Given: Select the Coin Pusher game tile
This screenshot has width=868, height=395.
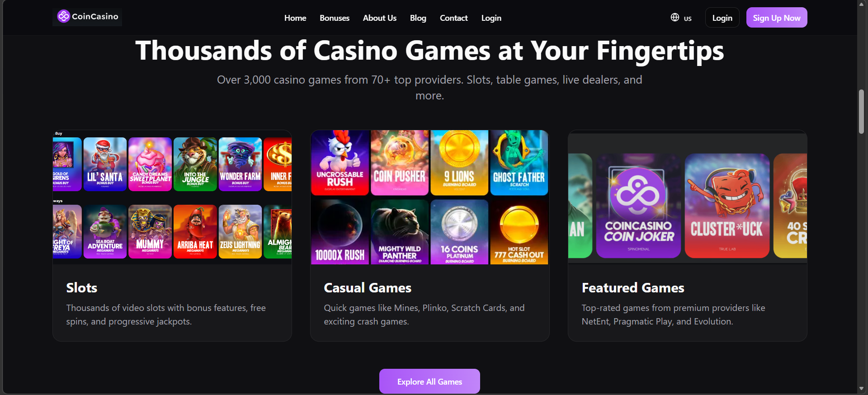Looking at the screenshot, I should pyautogui.click(x=399, y=163).
